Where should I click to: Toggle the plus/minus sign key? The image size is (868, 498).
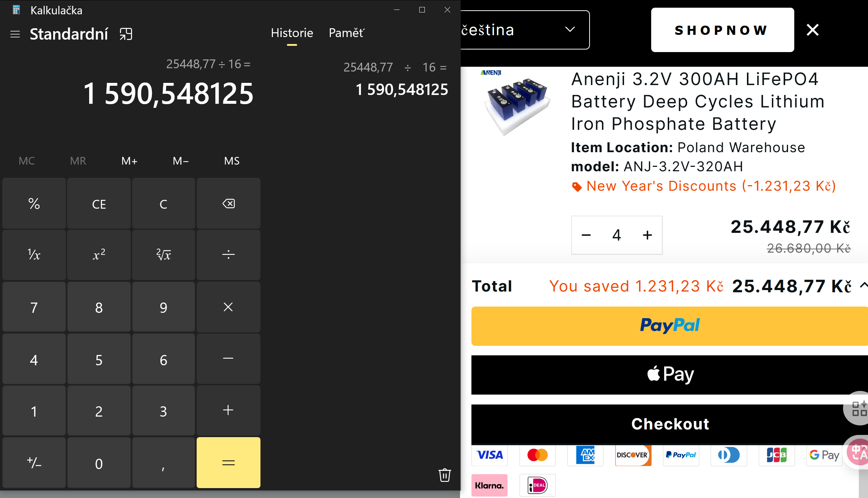[x=34, y=463]
